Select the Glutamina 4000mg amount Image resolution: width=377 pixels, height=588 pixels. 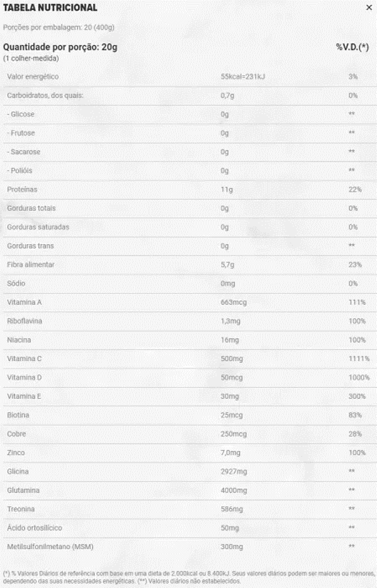coord(234,490)
